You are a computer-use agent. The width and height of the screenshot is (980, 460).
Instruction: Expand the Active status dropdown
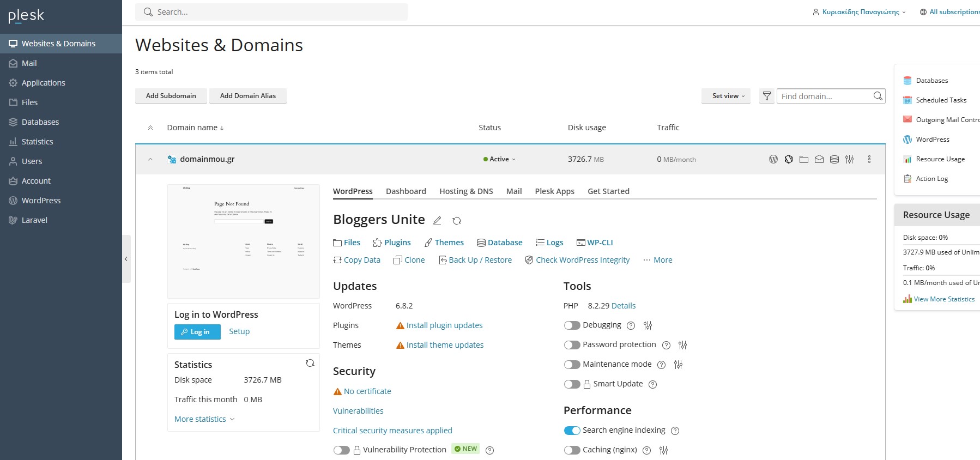(499, 159)
